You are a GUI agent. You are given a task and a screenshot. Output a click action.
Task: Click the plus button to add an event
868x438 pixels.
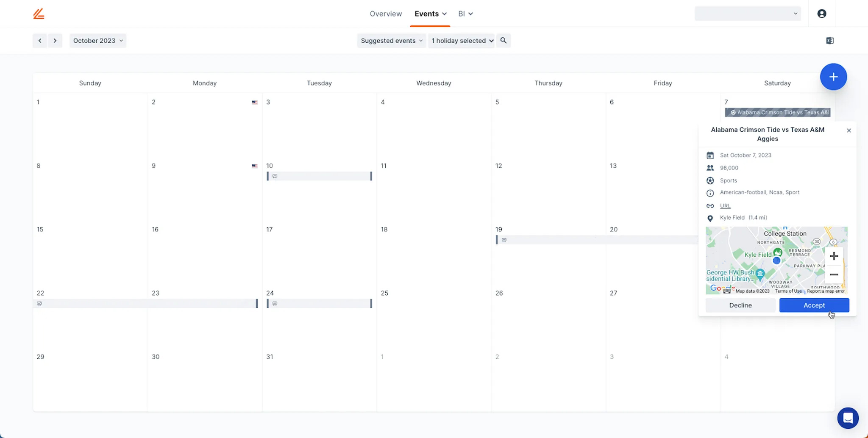833,77
